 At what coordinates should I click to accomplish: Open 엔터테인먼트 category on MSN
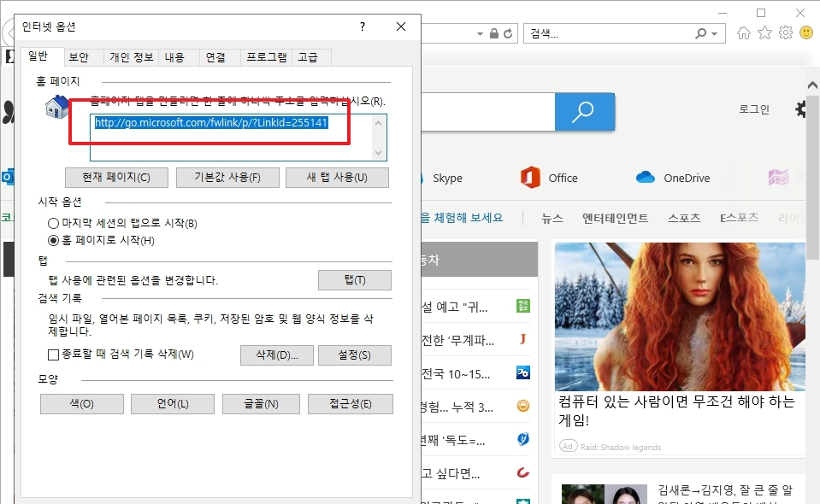[x=615, y=219]
